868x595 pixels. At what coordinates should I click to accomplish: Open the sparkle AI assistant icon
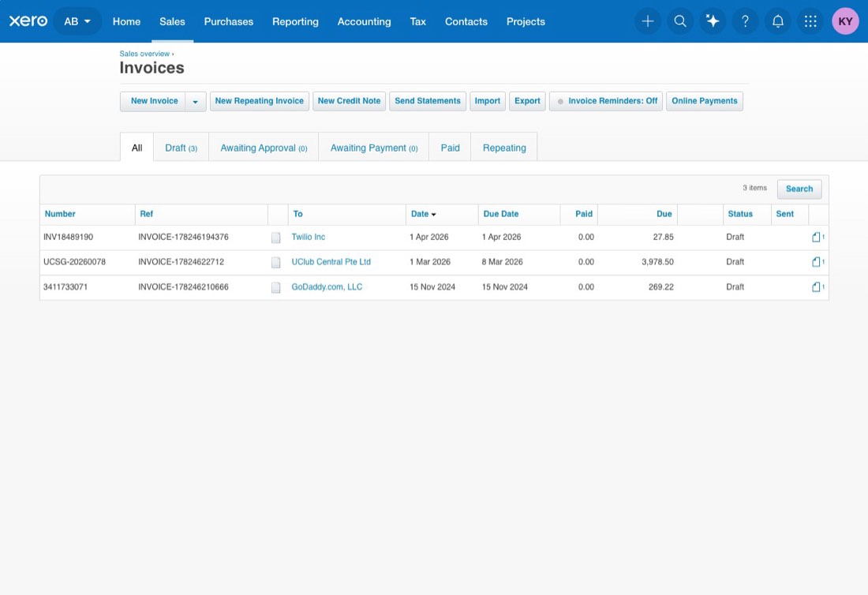[x=713, y=21]
